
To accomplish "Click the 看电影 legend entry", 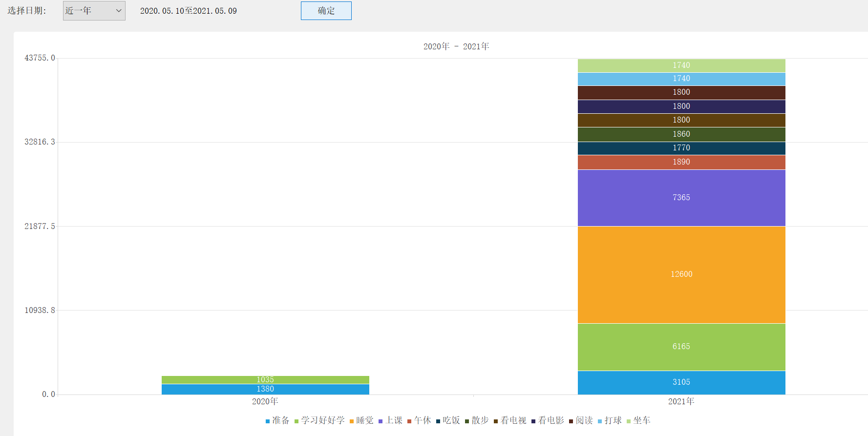I will click(548, 420).
